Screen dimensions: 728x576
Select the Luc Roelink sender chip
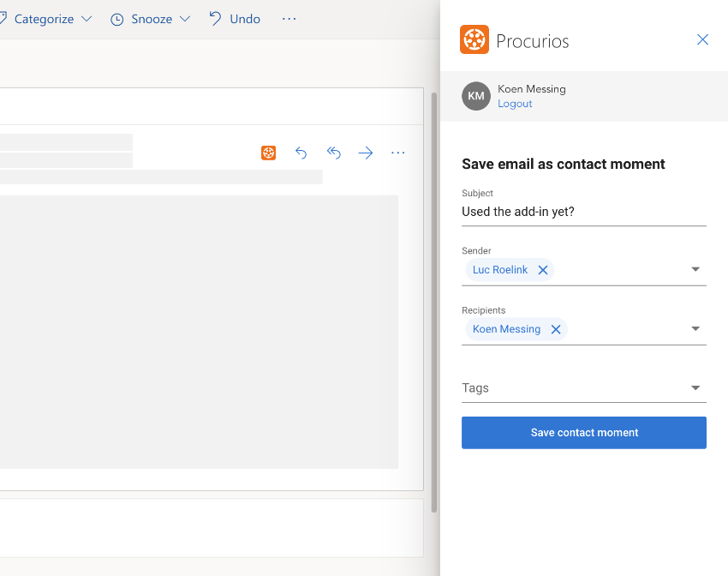coord(510,270)
